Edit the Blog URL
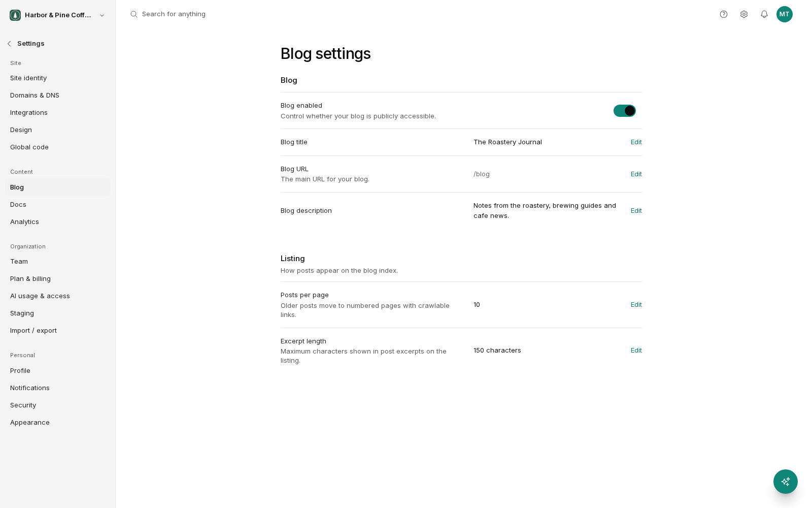 [636, 174]
